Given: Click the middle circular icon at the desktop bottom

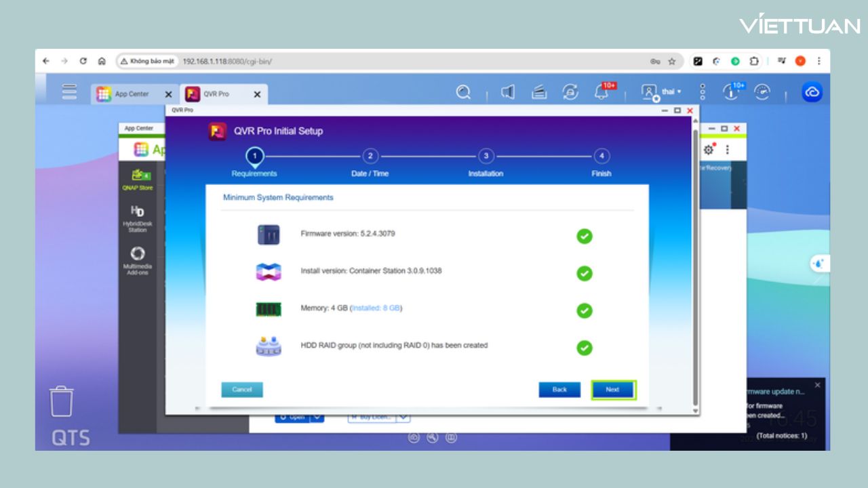Looking at the screenshot, I should point(433,438).
